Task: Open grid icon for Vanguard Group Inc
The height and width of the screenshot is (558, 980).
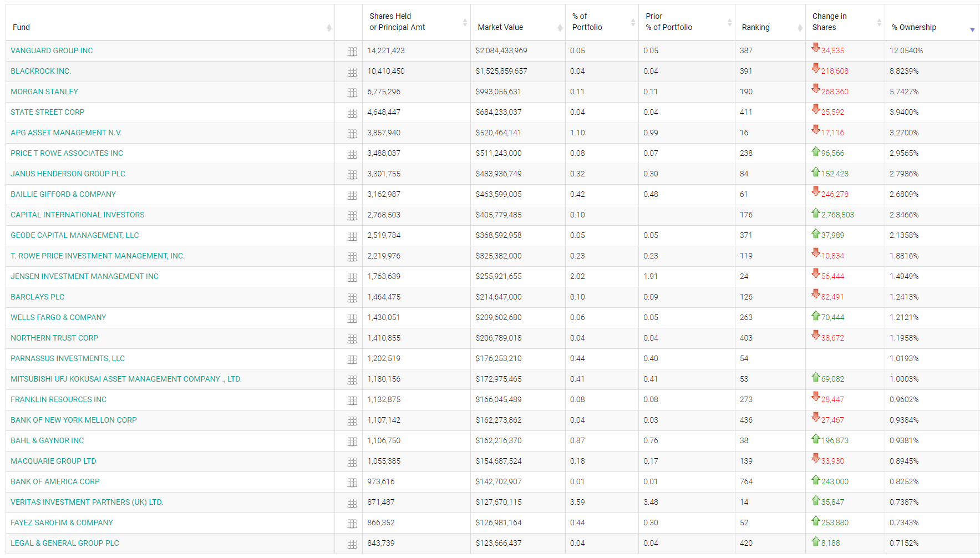Action: point(352,52)
